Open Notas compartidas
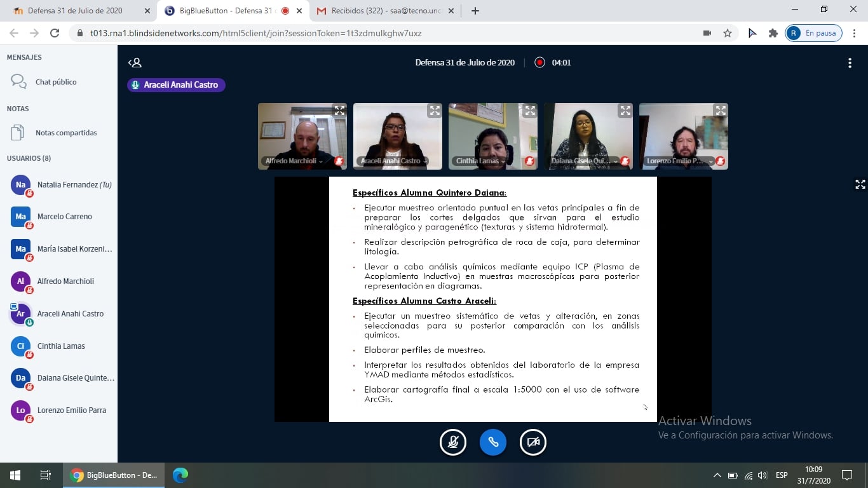Viewport: 868px width, 488px height. tap(66, 133)
